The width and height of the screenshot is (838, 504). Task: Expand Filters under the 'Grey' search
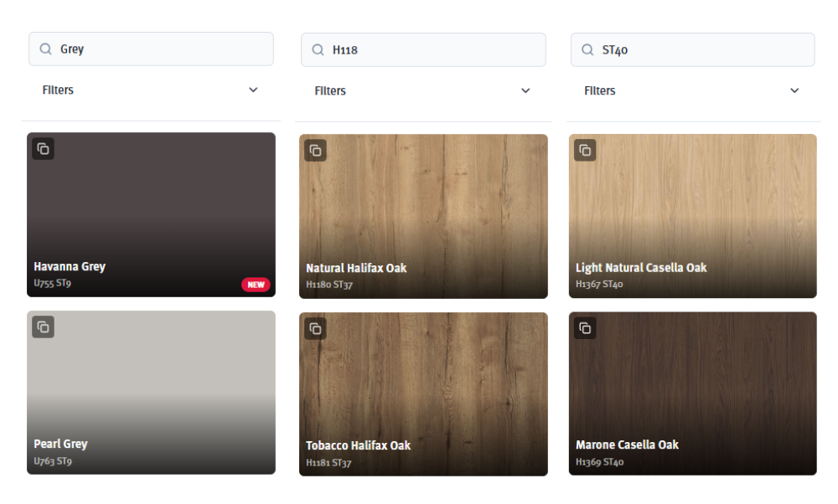(x=151, y=90)
